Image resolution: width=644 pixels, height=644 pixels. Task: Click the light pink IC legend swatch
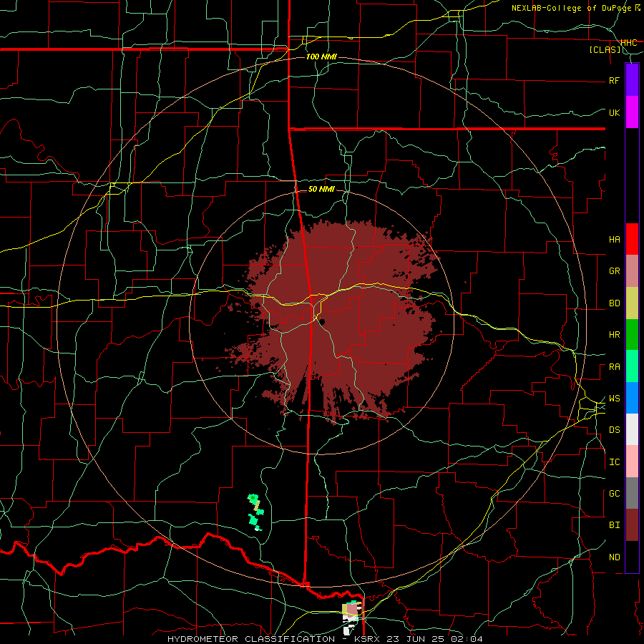pos(632,462)
